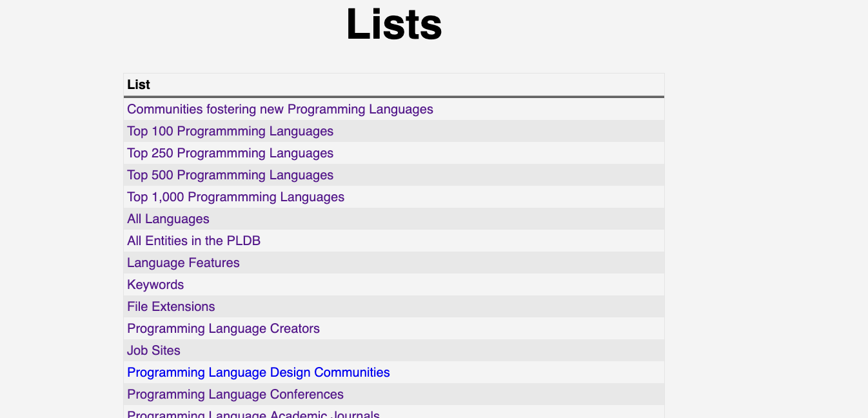Open the Keywords list
The width and height of the screenshot is (868, 418).
pyautogui.click(x=155, y=284)
